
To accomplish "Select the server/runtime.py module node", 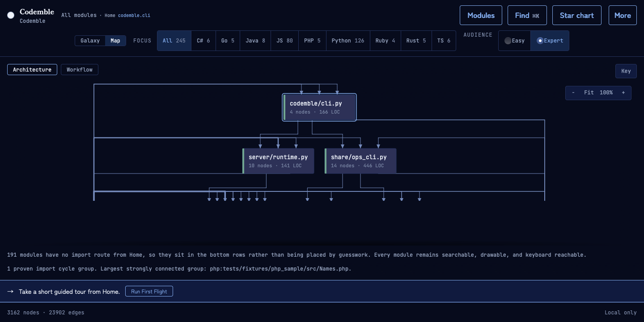I will point(278,161).
